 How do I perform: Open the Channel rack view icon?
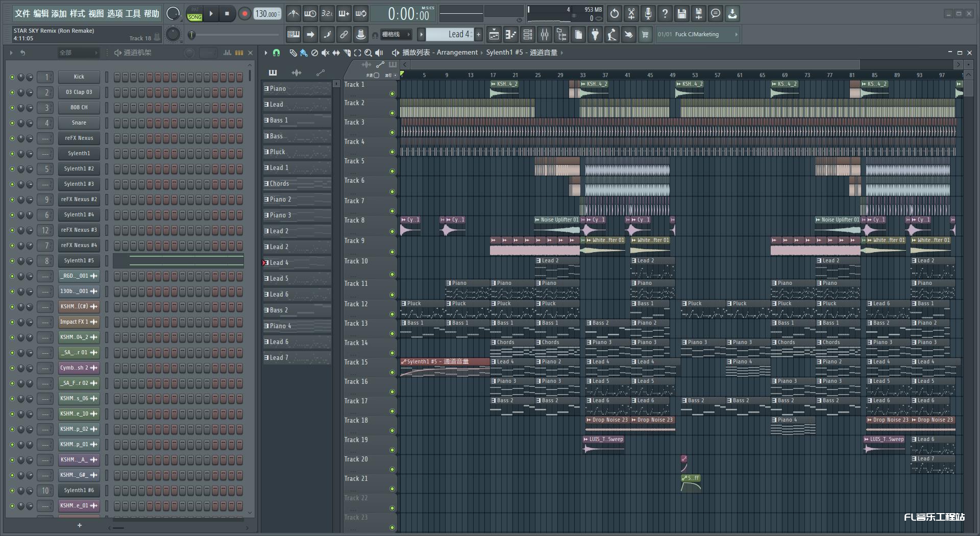click(528, 35)
